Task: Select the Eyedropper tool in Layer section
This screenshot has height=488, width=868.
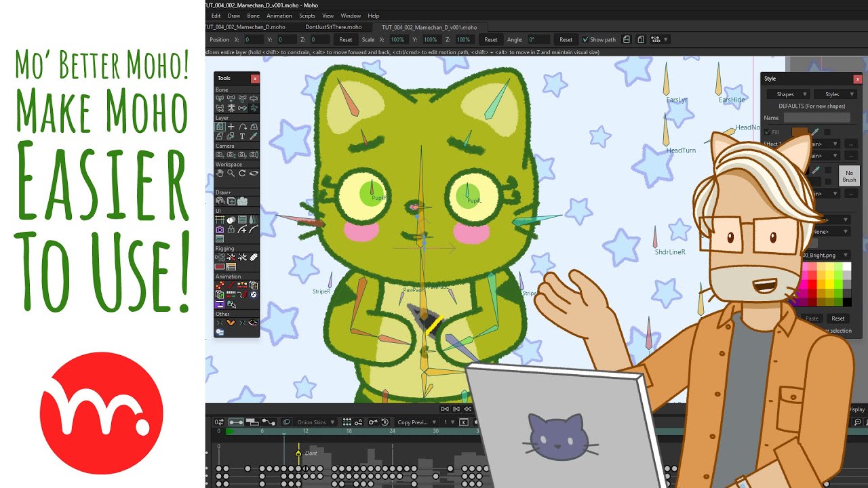Action: pos(254,136)
